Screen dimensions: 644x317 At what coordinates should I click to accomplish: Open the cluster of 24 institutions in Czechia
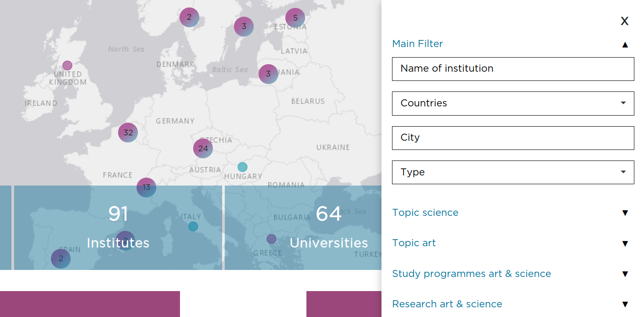tap(202, 149)
